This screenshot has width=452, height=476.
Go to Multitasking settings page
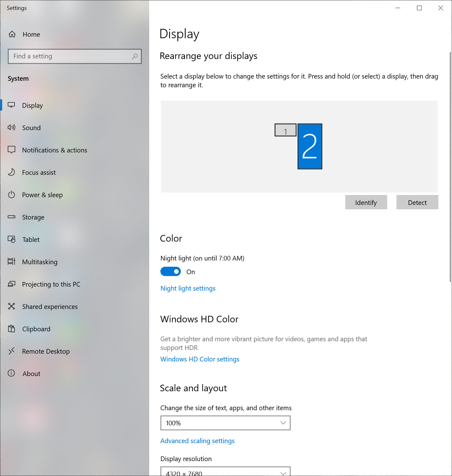(x=40, y=262)
